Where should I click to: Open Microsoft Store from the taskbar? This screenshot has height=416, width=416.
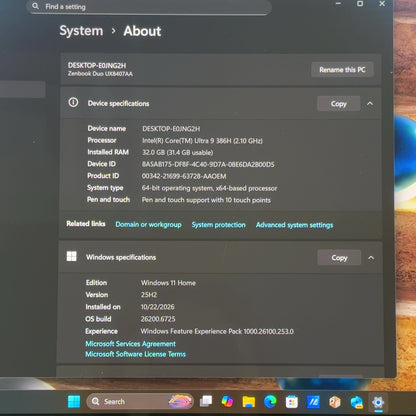point(292,402)
